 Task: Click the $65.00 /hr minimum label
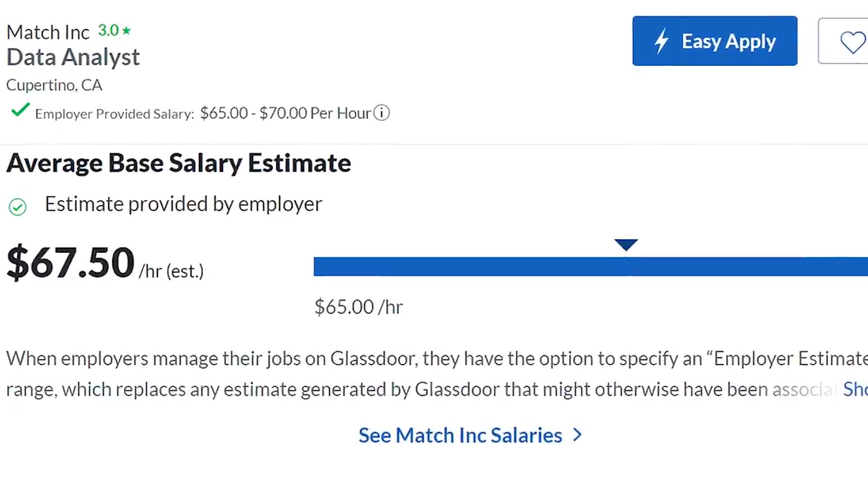click(359, 307)
